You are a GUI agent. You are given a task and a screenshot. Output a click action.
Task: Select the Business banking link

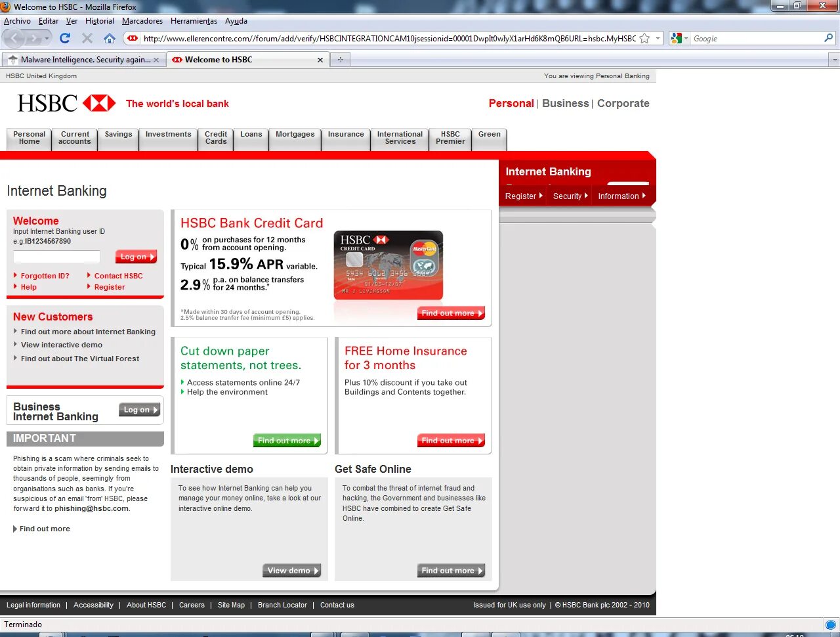[565, 103]
